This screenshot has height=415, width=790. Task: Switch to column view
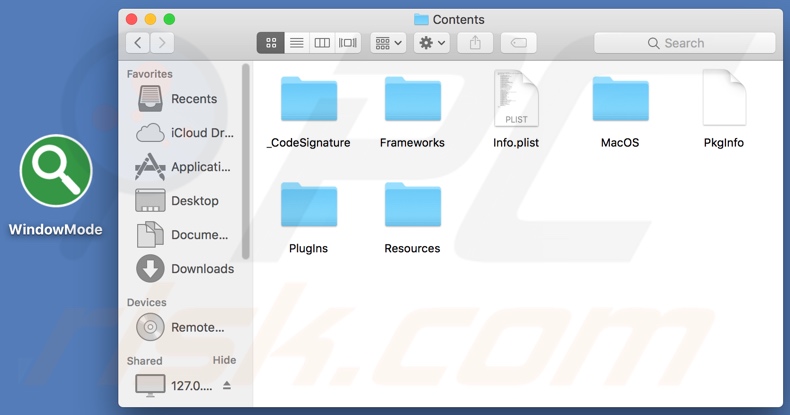coord(322,43)
